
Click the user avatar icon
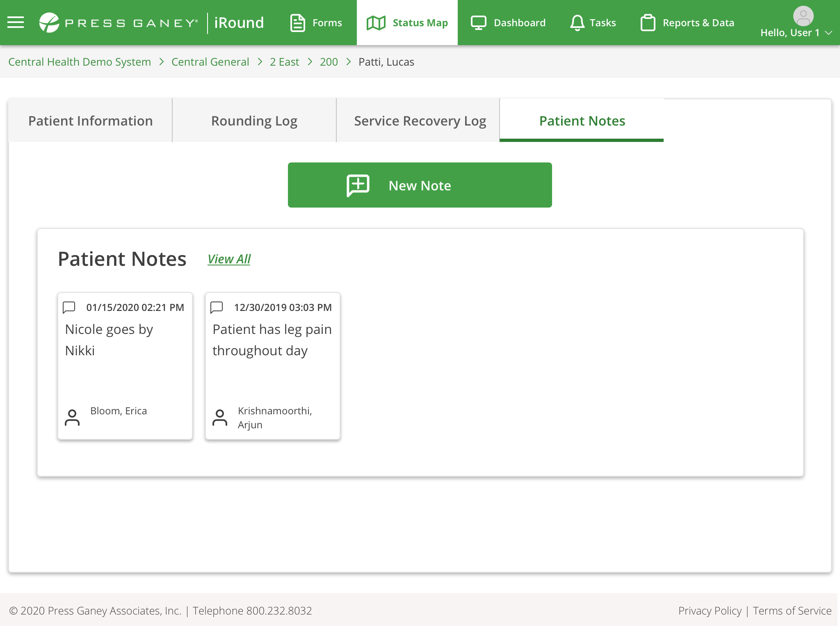tap(803, 16)
